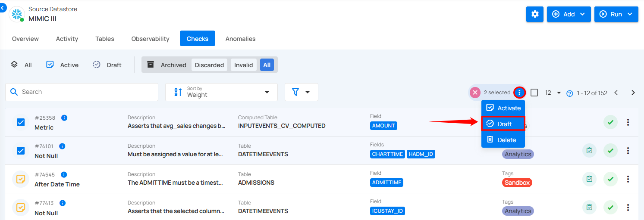Image resolution: width=644 pixels, height=220 pixels.
Task: Open datastore settings gear button
Action: click(x=535, y=14)
